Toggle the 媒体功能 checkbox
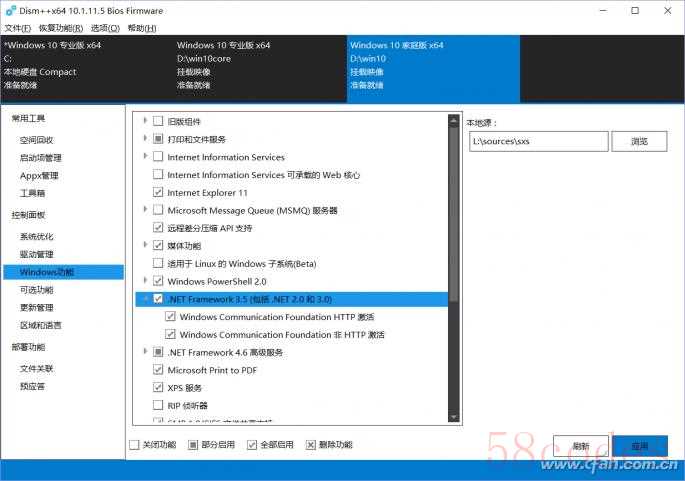Viewport: 685px width, 481px height. (158, 245)
